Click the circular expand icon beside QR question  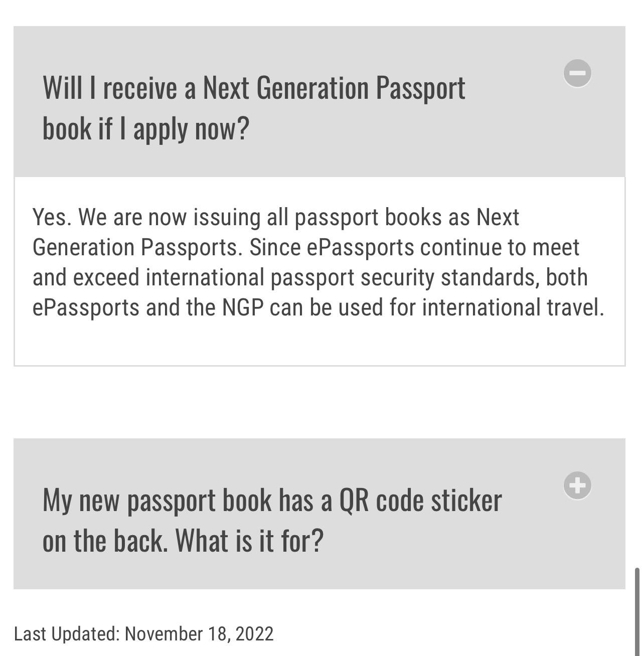(577, 485)
